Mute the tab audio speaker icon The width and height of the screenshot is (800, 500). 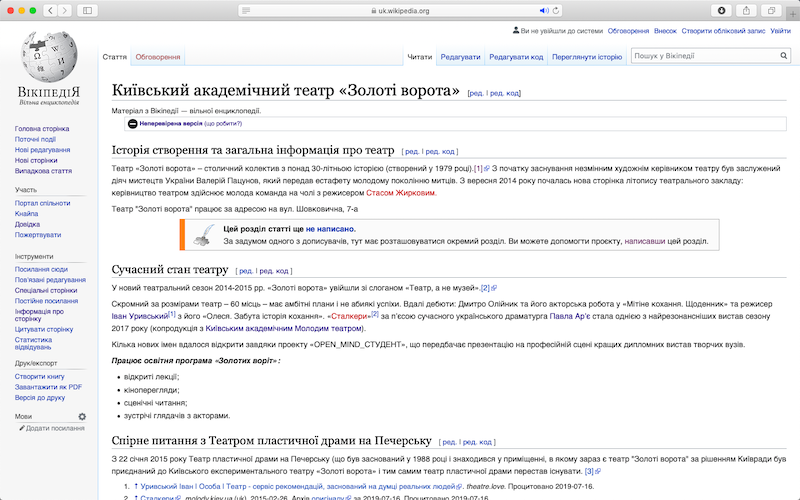click(544, 10)
